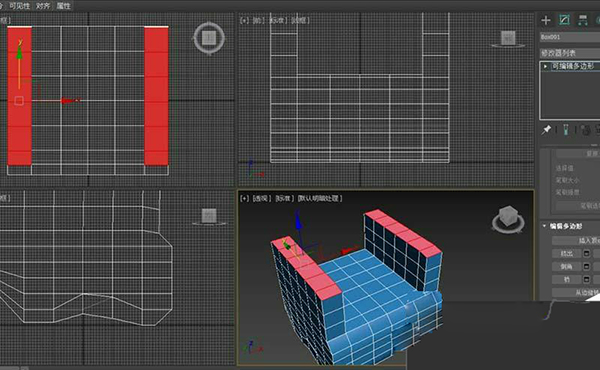This screenshot has height=370, width=600.
Task: Click the [+] label in the front viewport
Action: click(245, 20)
